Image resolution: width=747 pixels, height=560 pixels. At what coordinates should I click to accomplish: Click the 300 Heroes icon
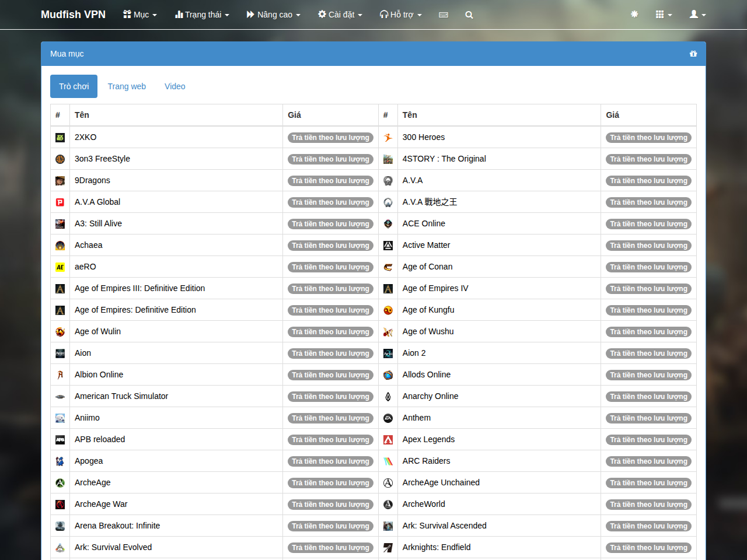click(x=388, y=138)
